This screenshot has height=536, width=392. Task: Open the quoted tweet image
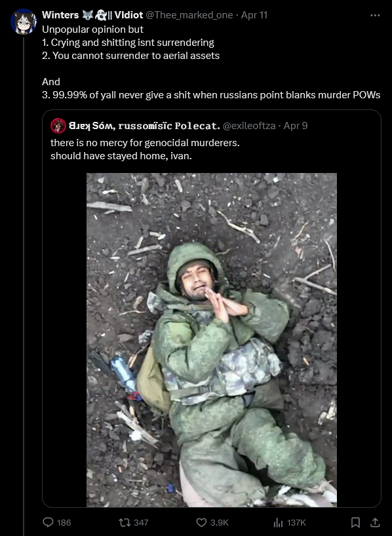pos(211,340)
